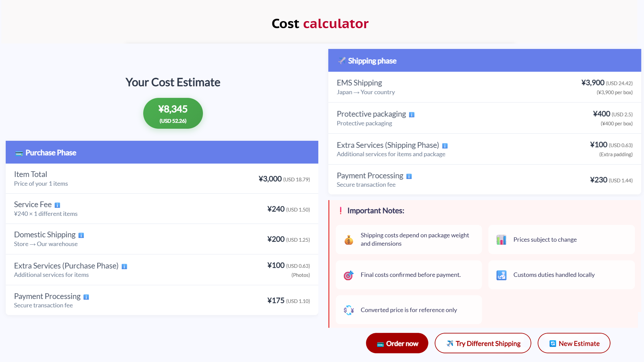Open the Service Fee info tooltip
Image resolution: width=644 pixels, height=362 pixels.
tap(58, 205)
